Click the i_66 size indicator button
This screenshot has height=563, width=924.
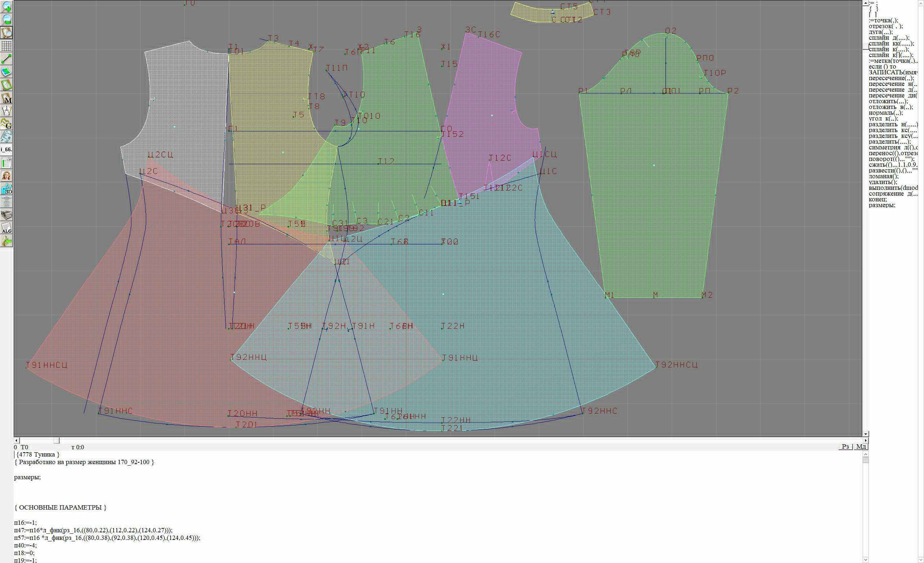coord(6,149)
